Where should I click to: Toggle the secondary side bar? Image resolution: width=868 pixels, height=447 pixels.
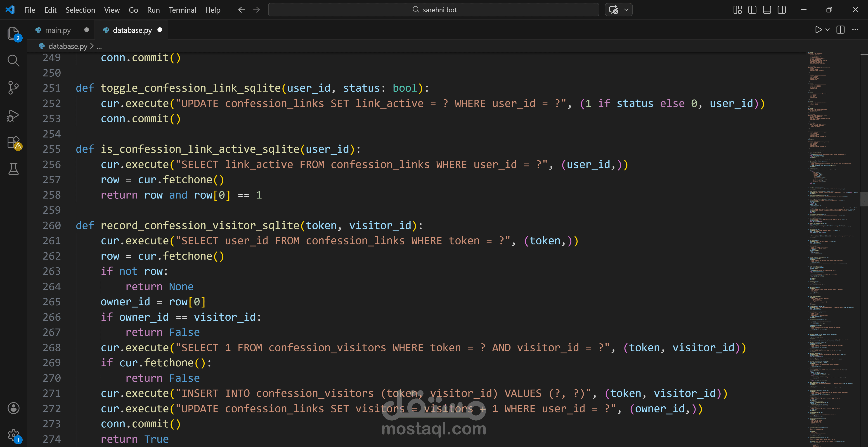[782, 10]
